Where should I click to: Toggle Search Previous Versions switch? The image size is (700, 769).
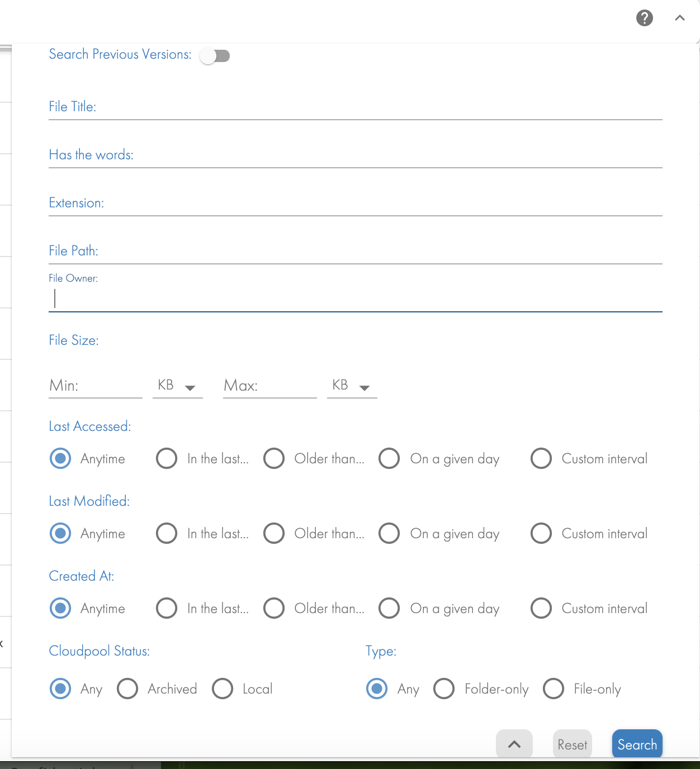215,56
